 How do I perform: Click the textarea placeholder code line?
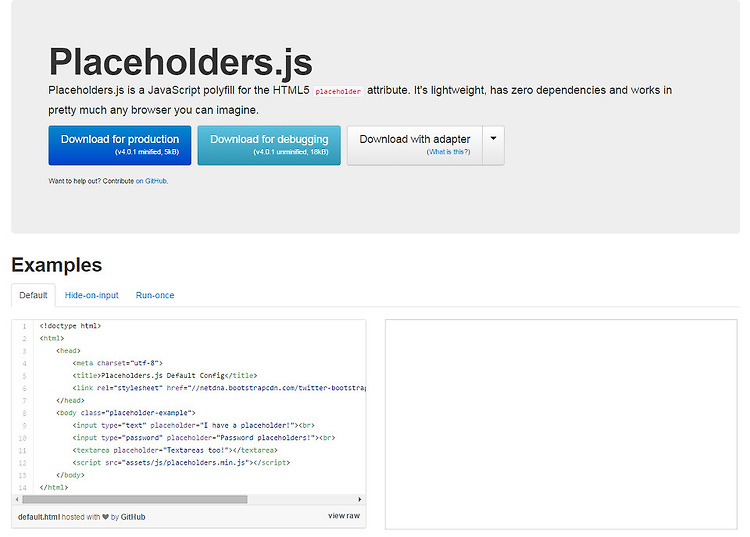pyautogui.click(x=175, y=450)
